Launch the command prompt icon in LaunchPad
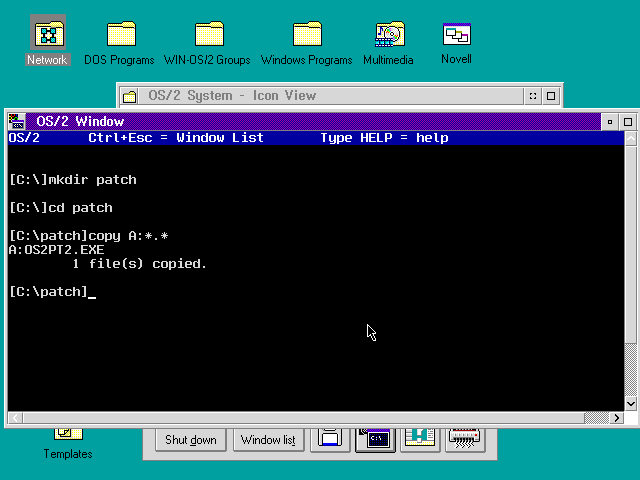 pos(375,440)
